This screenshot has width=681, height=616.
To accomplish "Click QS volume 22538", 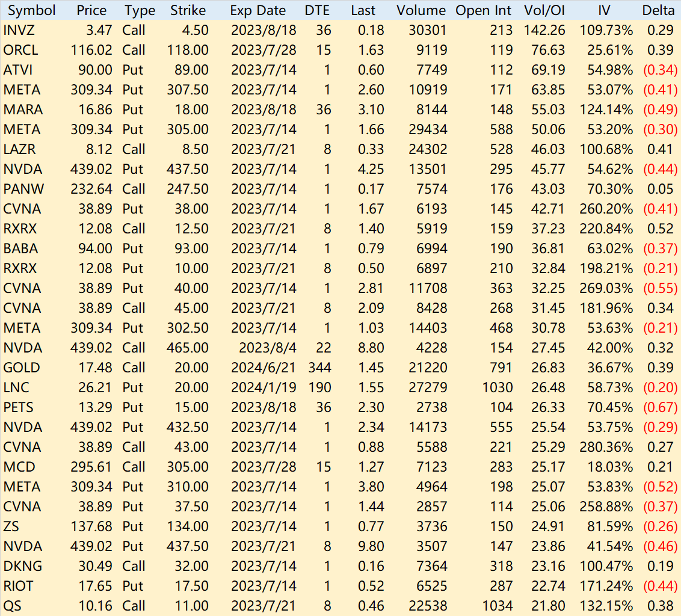I will click(428, 606).
